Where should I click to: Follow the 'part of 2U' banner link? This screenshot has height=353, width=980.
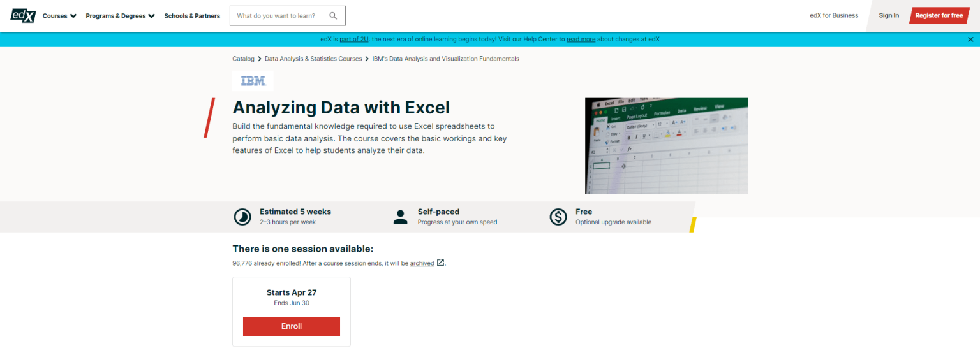353,39
